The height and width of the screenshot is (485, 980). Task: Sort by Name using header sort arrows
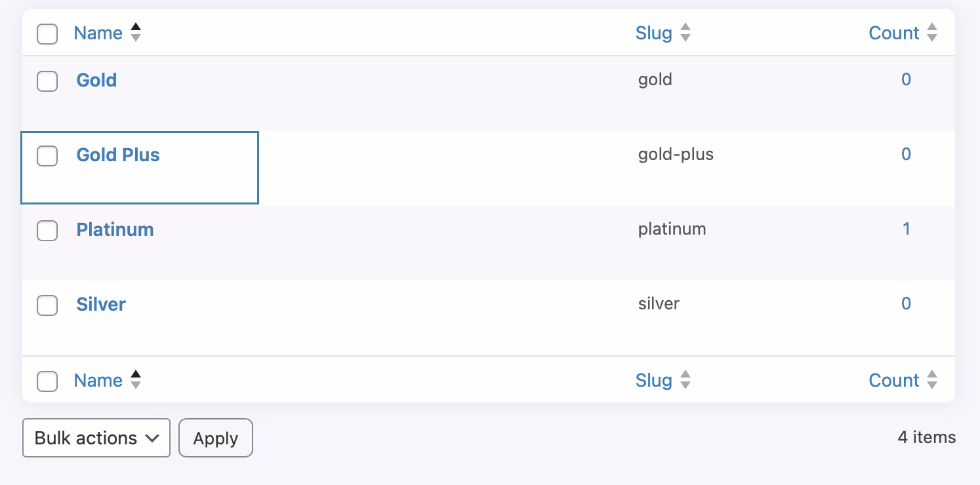pyautogui.click(x=136, y=33)
